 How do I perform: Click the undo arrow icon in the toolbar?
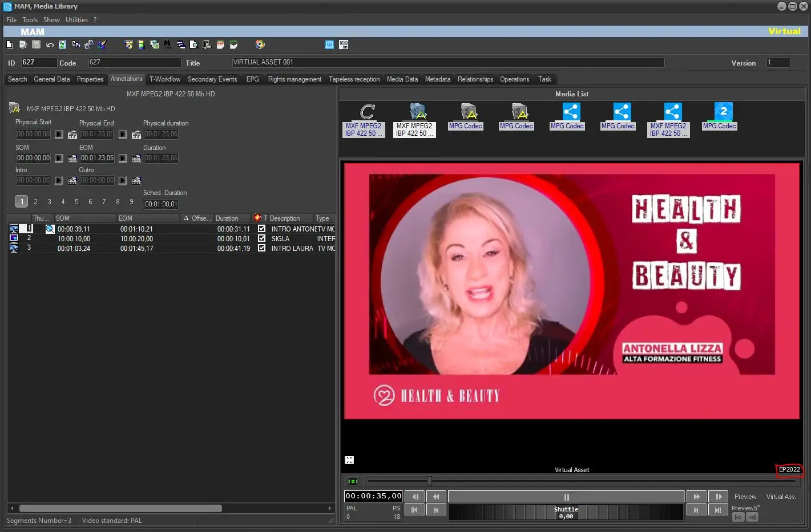[x=50, y=44]
